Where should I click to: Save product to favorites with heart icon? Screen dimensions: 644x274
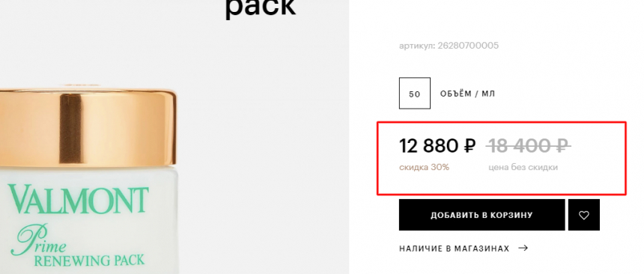pos(583,215)
